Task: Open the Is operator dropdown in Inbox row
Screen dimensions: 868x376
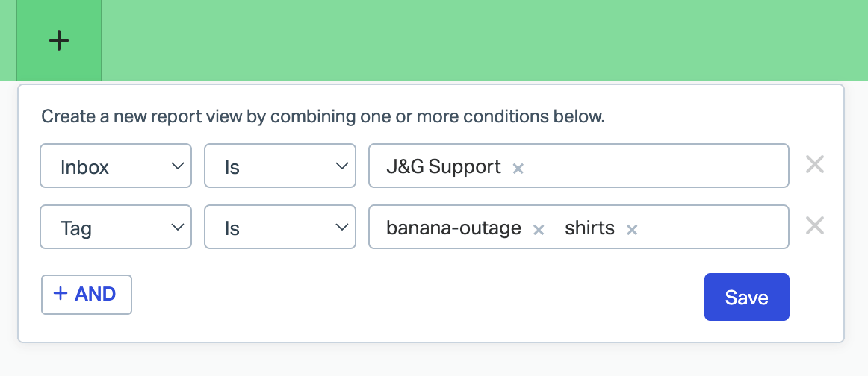Action: [x=280, y=166]
